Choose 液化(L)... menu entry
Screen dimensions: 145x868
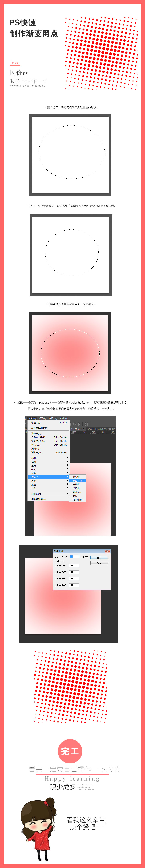48,445
